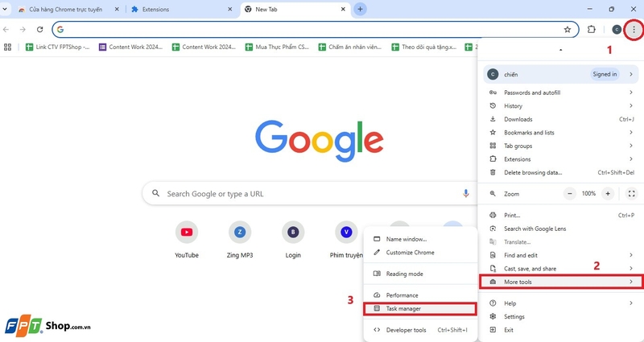Go back to previous page

pos(6,30)
